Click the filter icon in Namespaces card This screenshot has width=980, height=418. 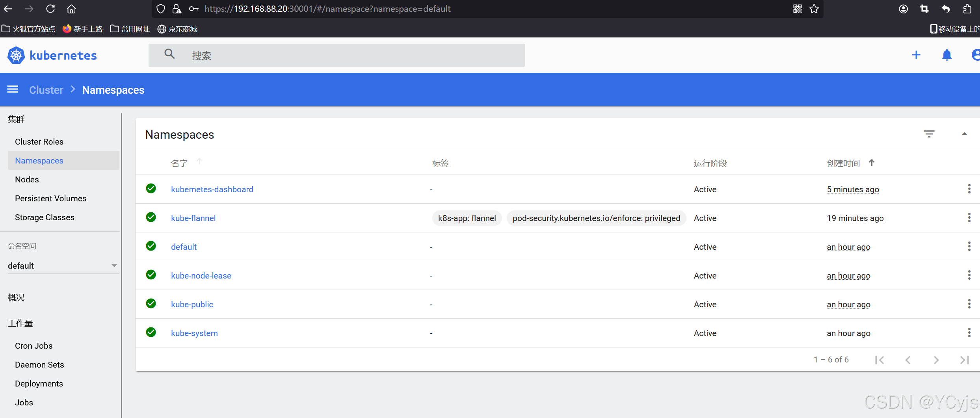[x=929, y=134]
